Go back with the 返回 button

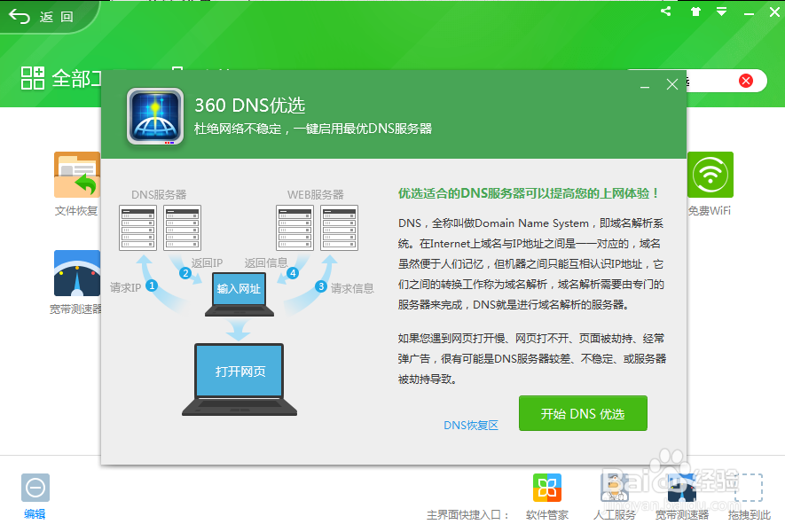point(42,17)
